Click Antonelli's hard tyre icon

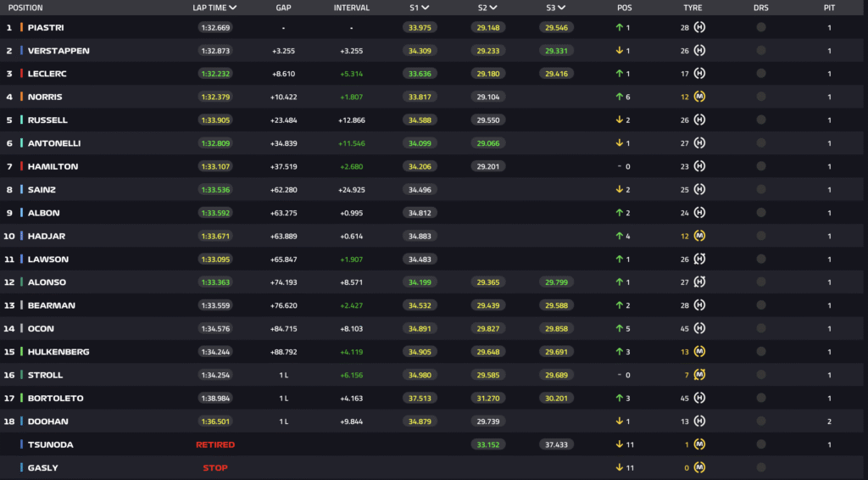699,142
